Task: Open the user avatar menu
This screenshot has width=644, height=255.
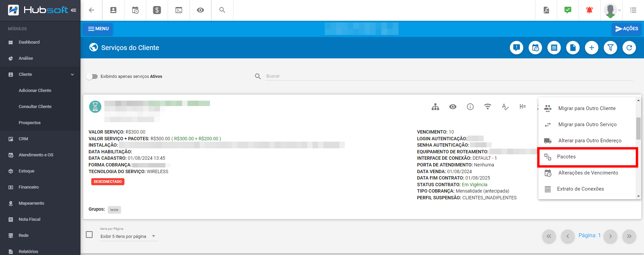Action: click(612, 10)
